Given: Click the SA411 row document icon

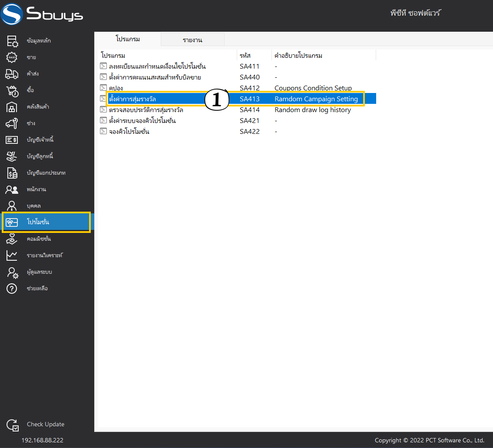Looking at the screenshot, I should pos(103,66).
